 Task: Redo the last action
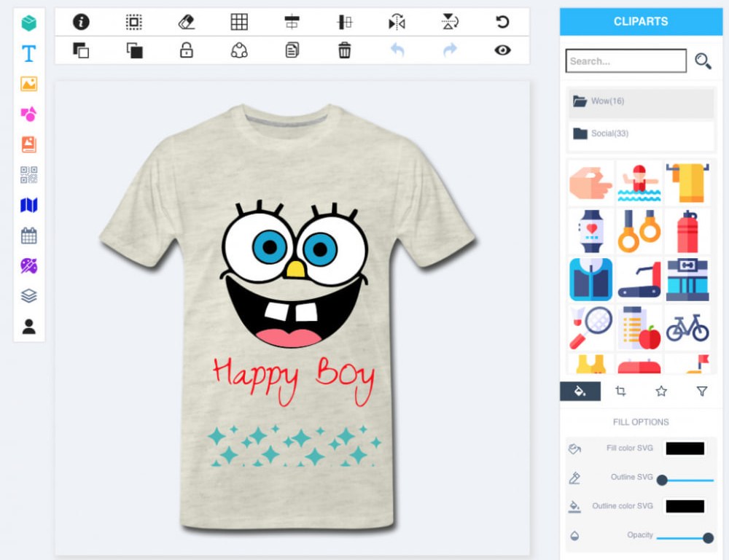tap(450, 50)
